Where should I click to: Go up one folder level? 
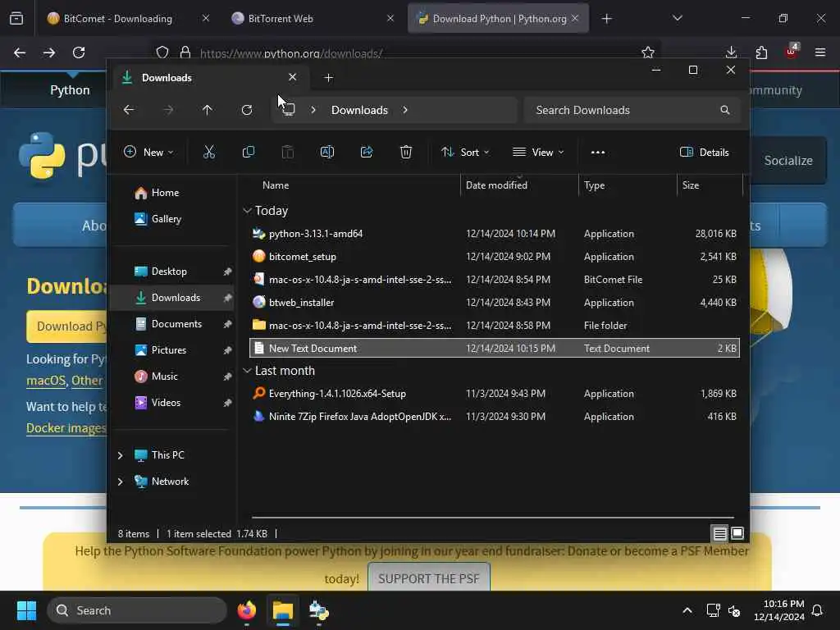208,110
